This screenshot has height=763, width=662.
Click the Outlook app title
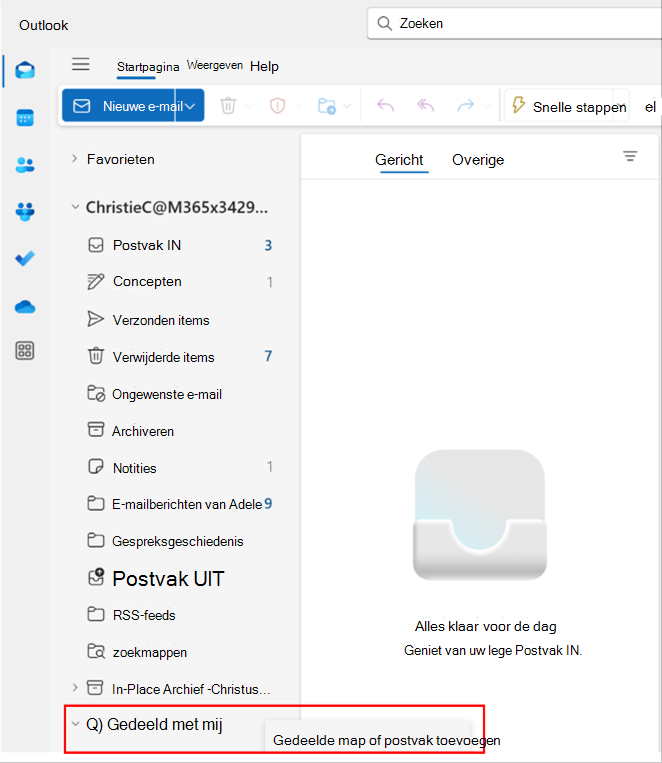[x=44, y=25]
